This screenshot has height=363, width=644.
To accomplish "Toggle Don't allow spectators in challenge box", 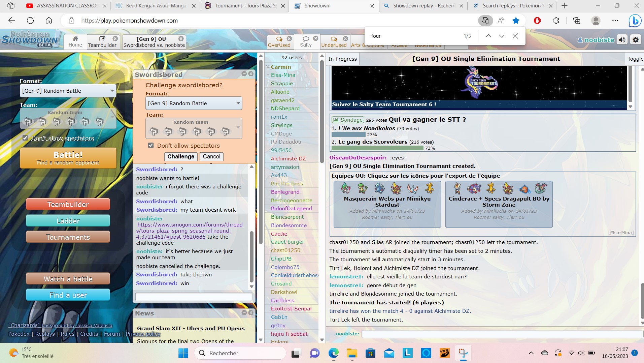I will point(151,145).
